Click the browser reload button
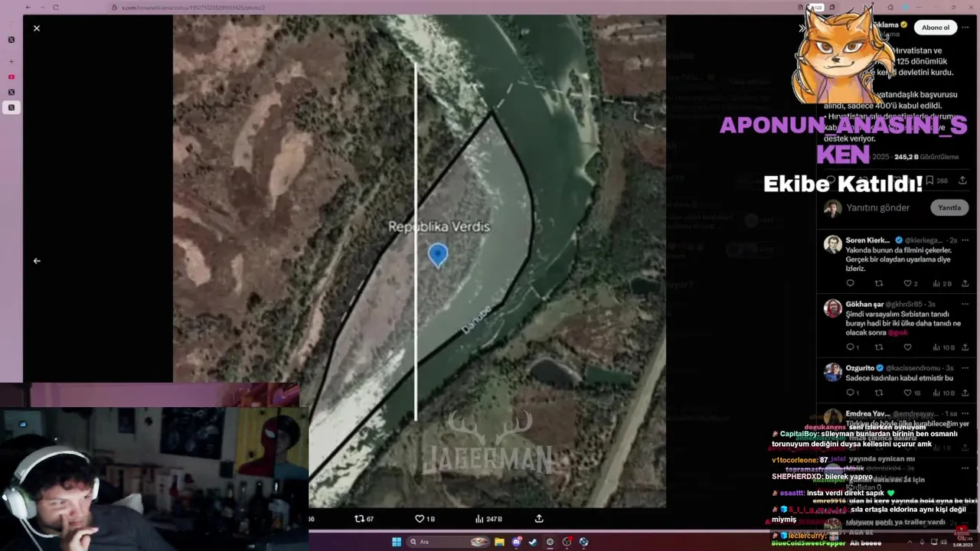 tap(56, 8)
